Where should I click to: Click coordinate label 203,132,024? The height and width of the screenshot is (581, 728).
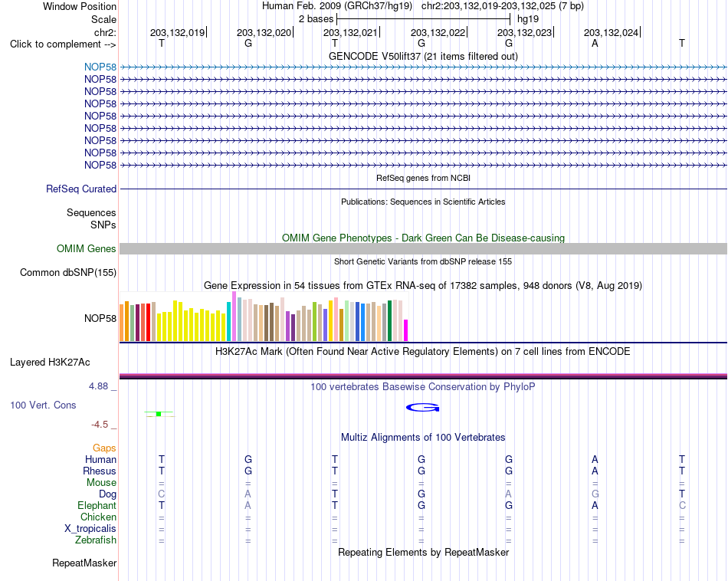[x=611, y=32]
